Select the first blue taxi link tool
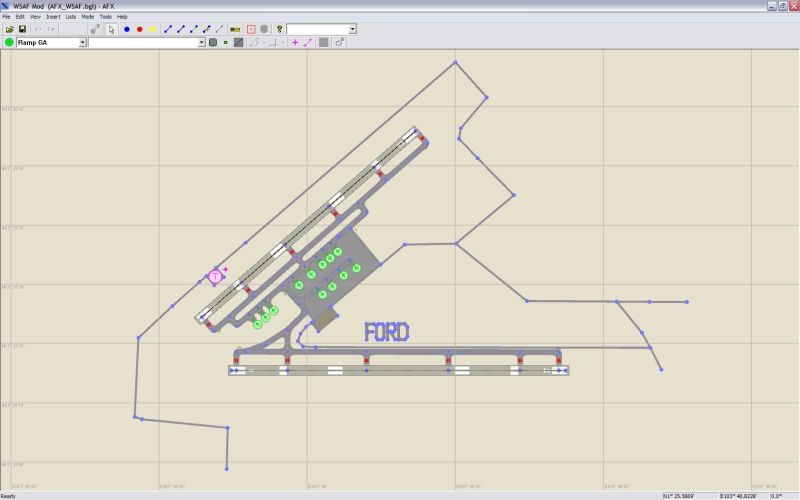Image resolution: width=800 pixels, height=500 pixels. coord(168,29)
